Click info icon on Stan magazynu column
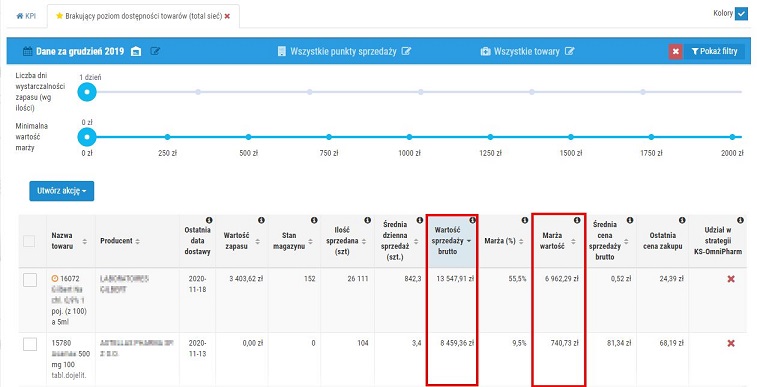The height and width of the screenshot is (387, 757). pyautogui.click(x=314, y=220)
